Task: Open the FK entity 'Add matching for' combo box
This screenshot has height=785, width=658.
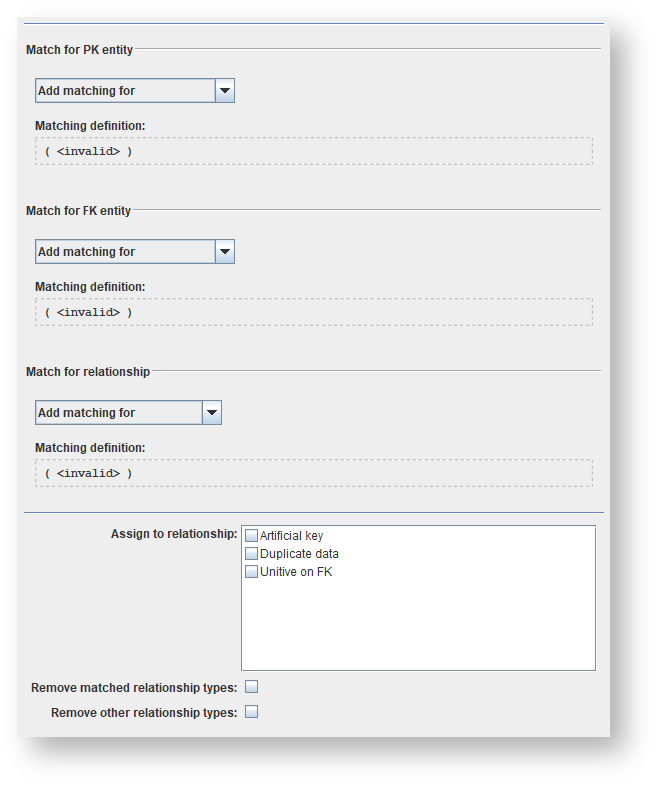Action: tap(125, 252)
